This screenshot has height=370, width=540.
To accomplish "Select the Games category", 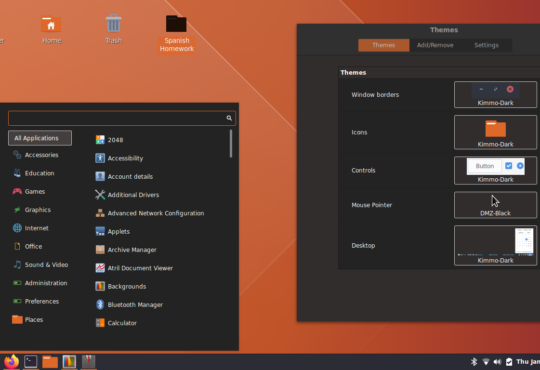I will pos(29,192).
